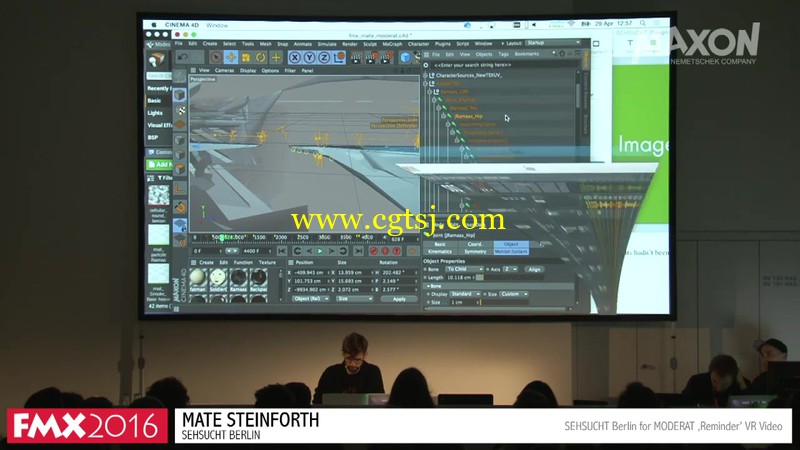Go to end of timeline button
The image size is (800, 450).
coord(359,251)
